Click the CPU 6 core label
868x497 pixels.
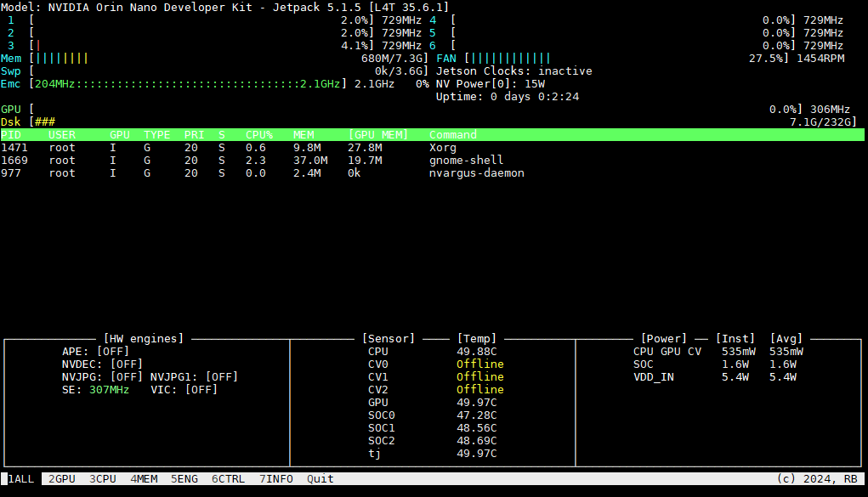433,45
